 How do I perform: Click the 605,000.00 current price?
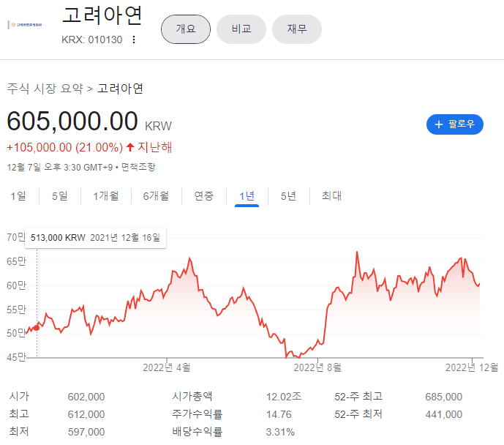(x=72, y=121)
